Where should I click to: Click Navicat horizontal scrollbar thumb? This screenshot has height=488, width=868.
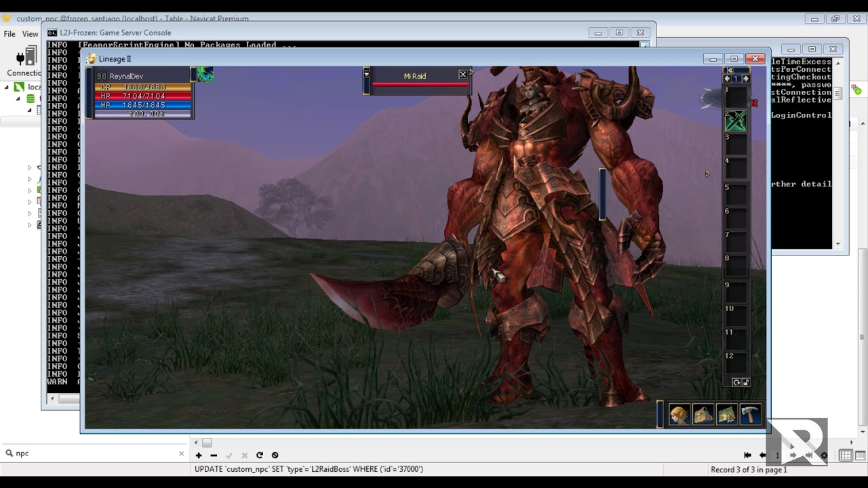(207, 443)
